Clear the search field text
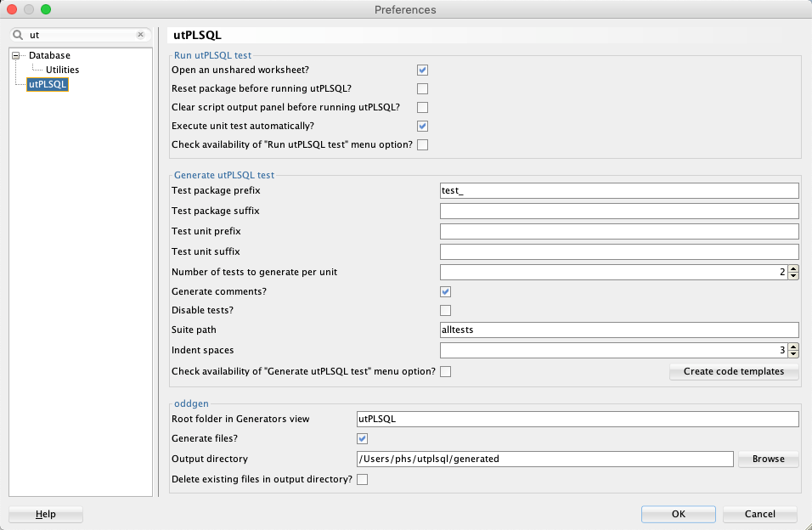This screenshot has width=812, height=530. coord(140,35)
